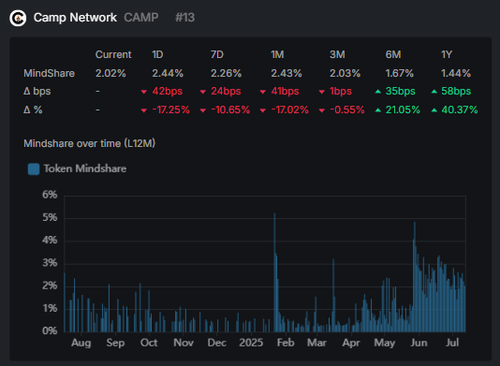The width and height of the screenshot is (500, 366).
Task: Click the tall chart spike just before Jun
Action: (415, 277)
